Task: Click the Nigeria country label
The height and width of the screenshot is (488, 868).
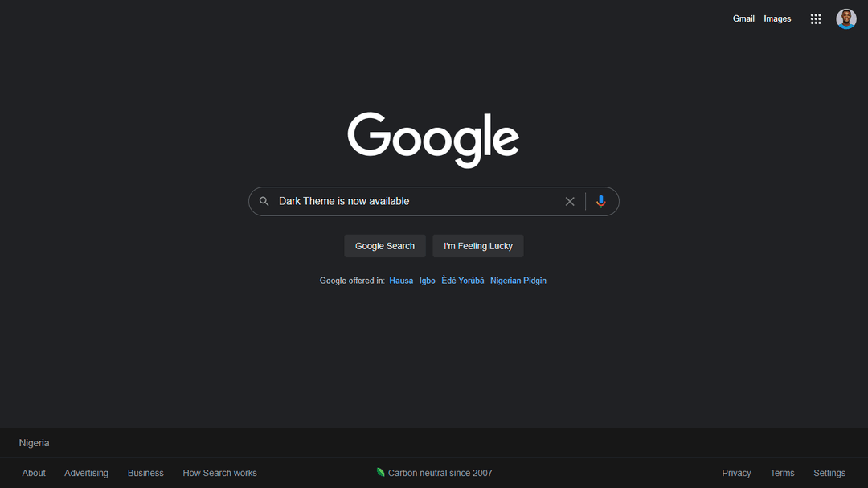Action: tap(35, 443)
